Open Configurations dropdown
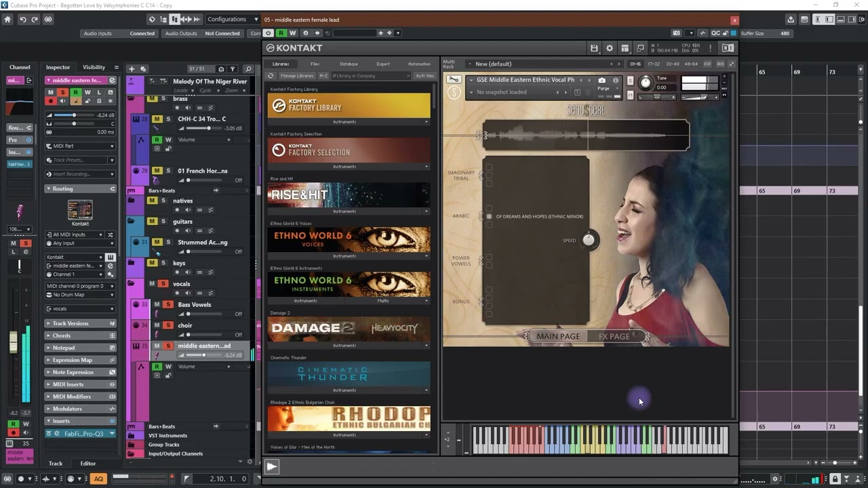Screen dimensions: 868x488 tap(233, 20)
